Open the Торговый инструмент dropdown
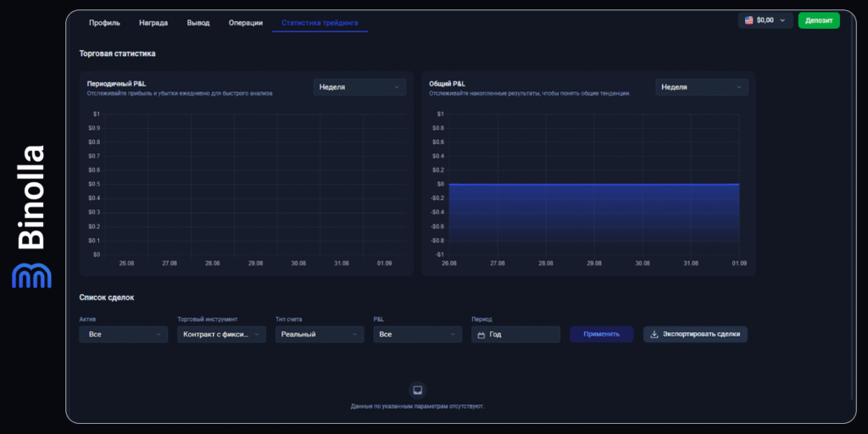The width and height of the screenshot is (868, 434). click(x=221, y=334)
